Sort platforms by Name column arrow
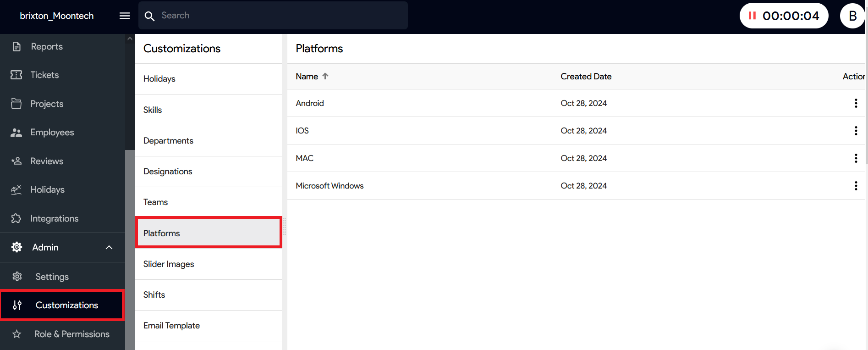 325,76
